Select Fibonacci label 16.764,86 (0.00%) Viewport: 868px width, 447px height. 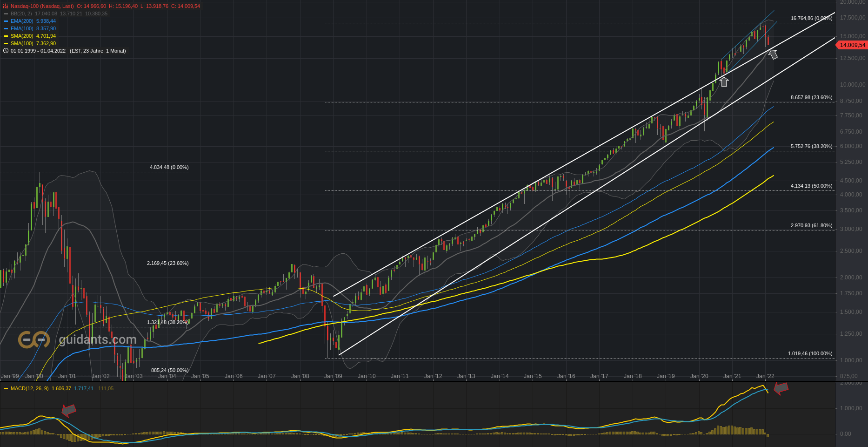coord(811,19)
